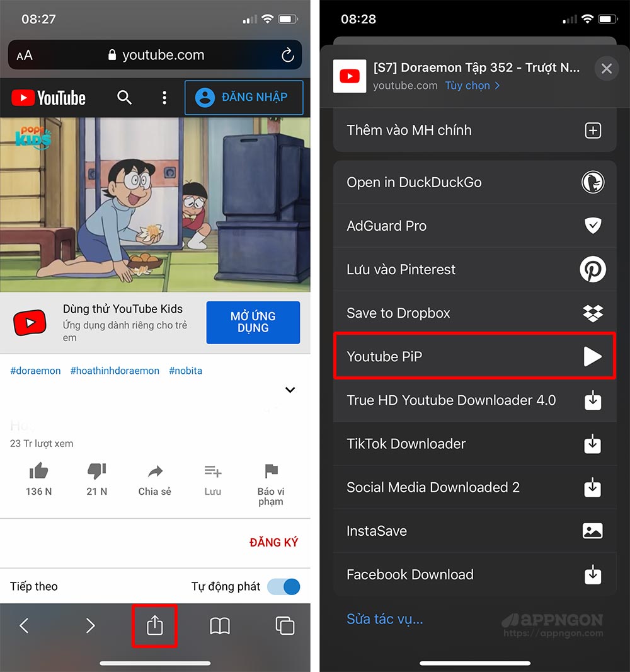
Task: Choose Save to Dropbox action
Action: [474, 313]
